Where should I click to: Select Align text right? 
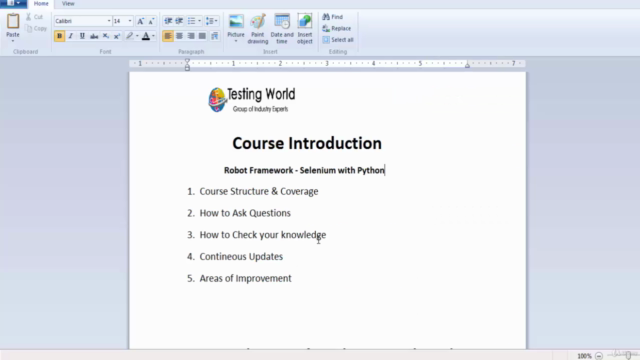point(191,36)
